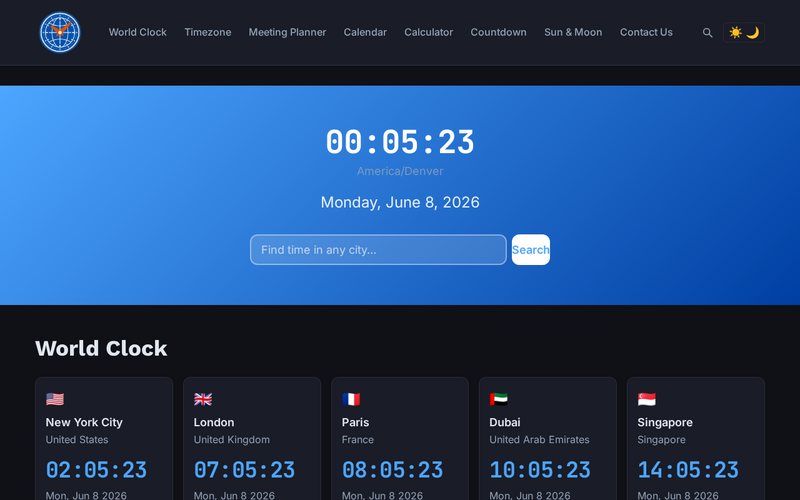This screenshot has height=500, width=800.
Task: Click the date Monday, June 8, 2026
Action: pyautogui.click(x=400, y=203)
